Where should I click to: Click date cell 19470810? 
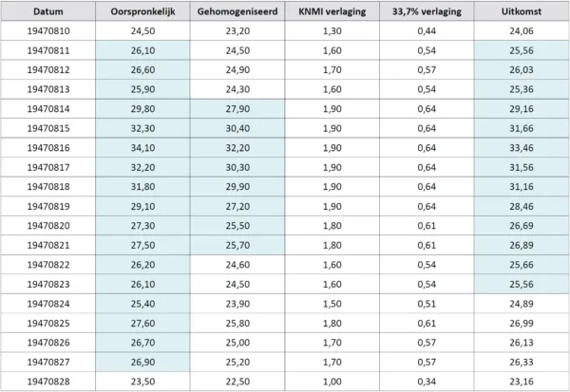click(x=47, y=30)
